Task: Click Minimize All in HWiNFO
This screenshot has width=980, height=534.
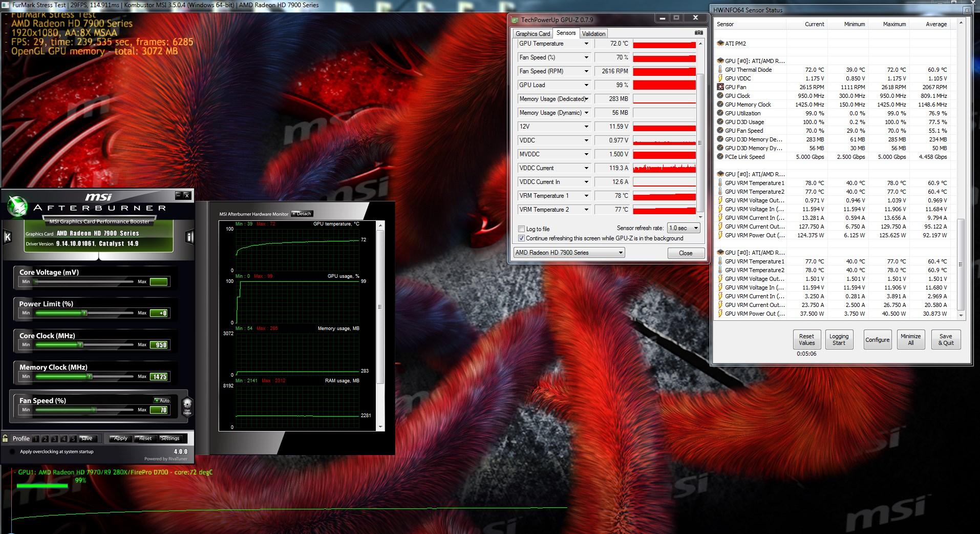Action: tap(910, 340)
